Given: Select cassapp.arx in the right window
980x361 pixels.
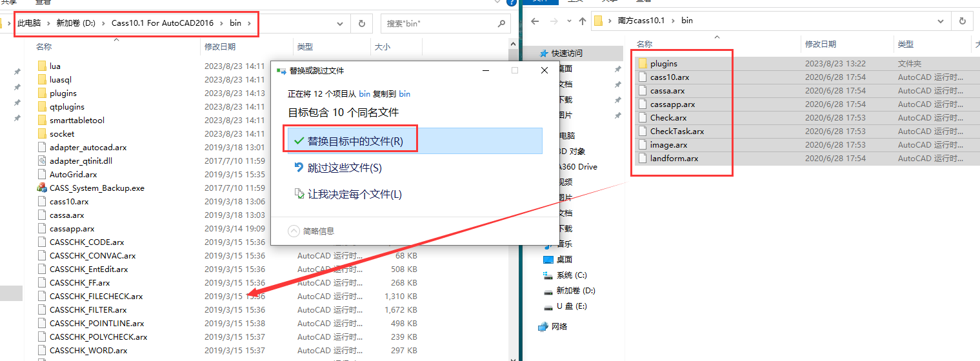Looking at the screenshot, I should point(673,104).
